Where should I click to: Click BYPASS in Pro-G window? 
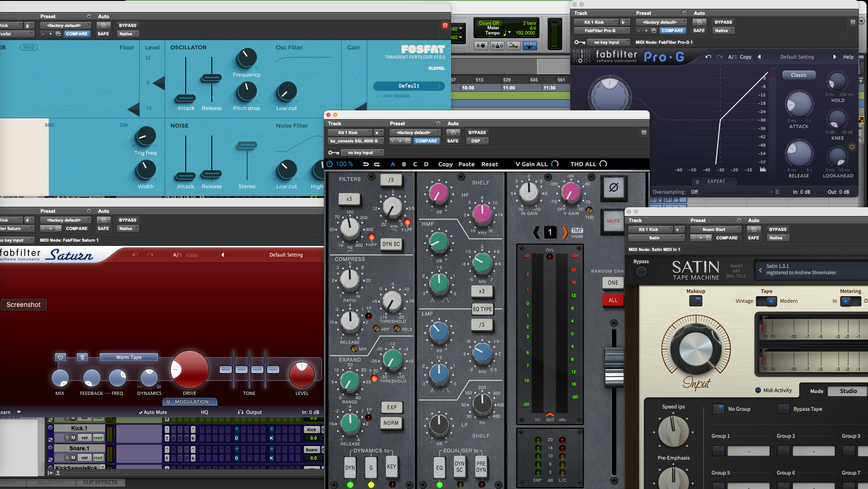pos(723,22)
